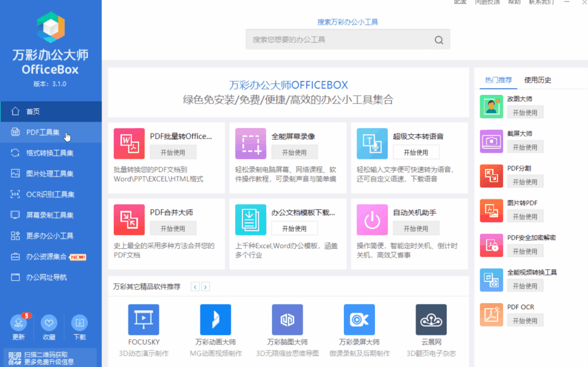Click the PDF批量转Office card icon
588x367 pixels.
[129, 143]
